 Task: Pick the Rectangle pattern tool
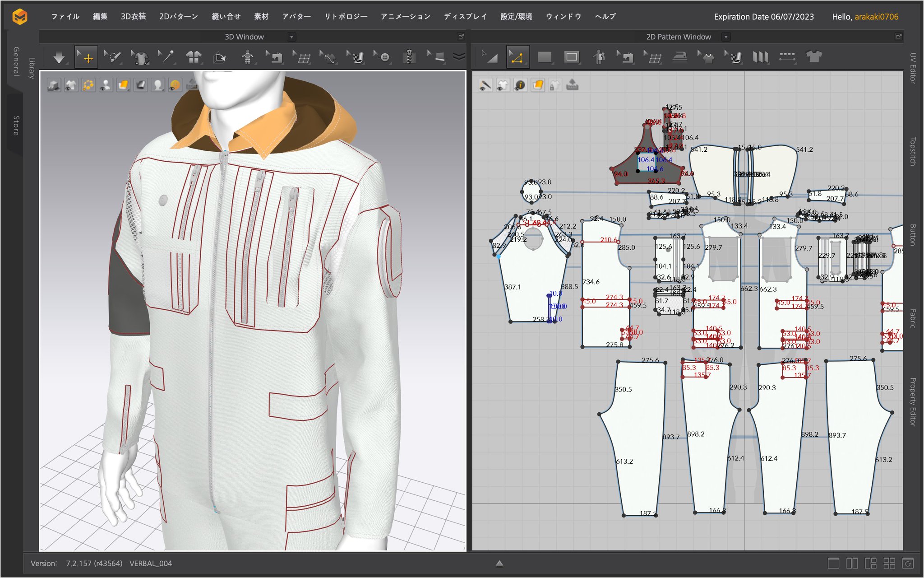point(545,57)
